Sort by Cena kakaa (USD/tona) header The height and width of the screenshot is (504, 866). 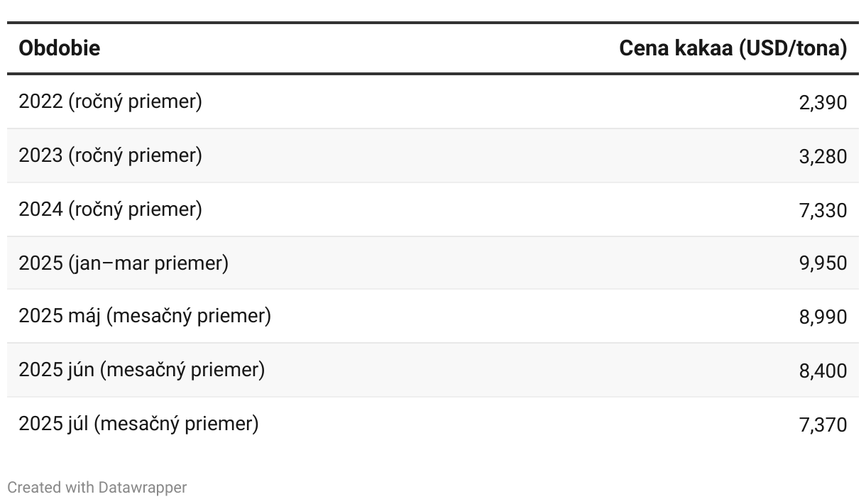733,48
